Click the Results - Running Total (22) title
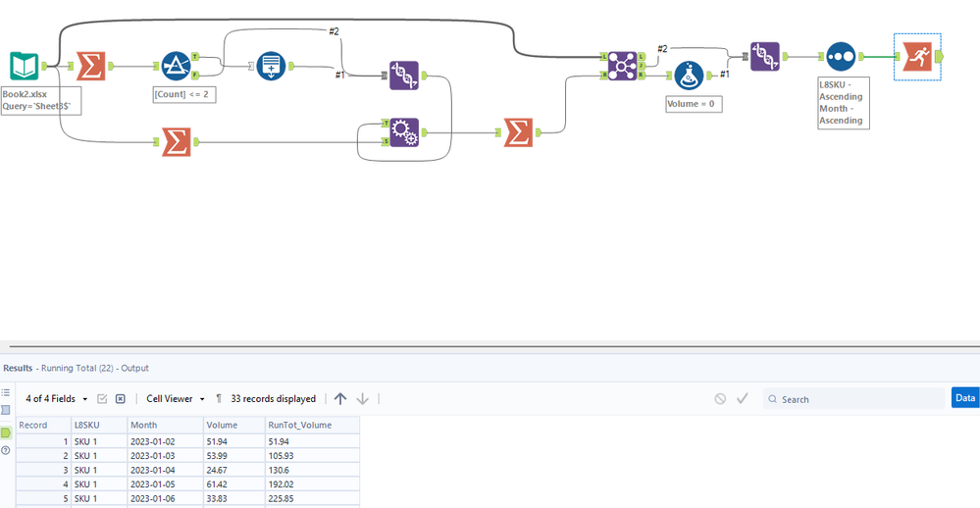Image resolution: width=980 pixels, height=508 pixels. coord(76,368)
